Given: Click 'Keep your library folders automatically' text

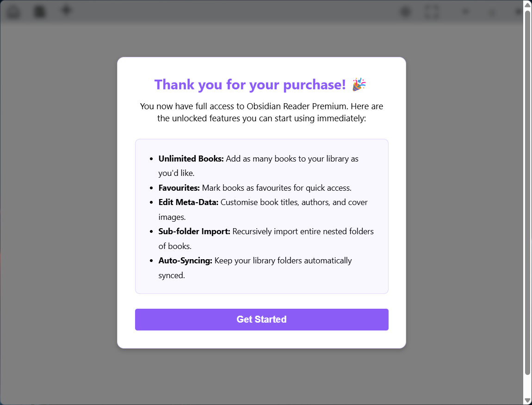Looking at the screenshot, I should pyautogui.click(x=283, y=261).
